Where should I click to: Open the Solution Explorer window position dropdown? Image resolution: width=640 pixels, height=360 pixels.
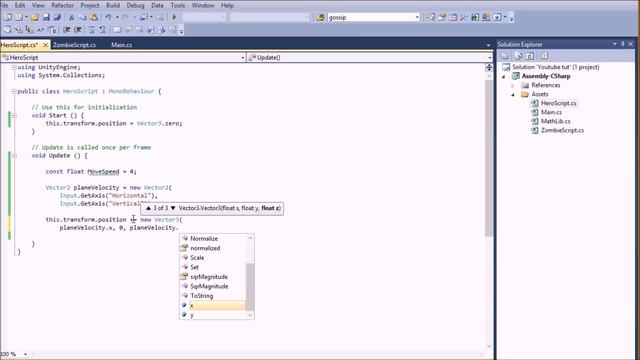(615, 44)
